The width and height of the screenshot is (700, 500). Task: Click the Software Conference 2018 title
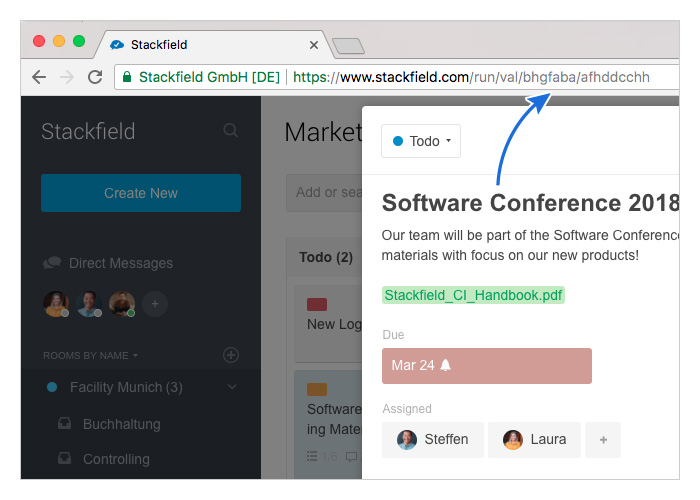(530, 203)
